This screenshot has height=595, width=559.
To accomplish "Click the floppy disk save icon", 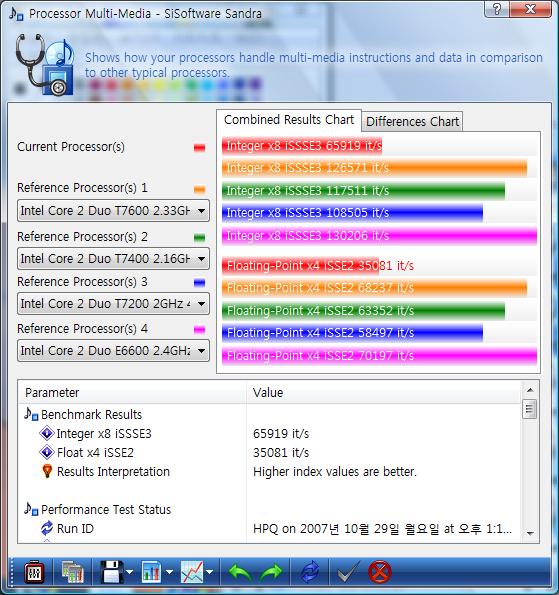I will click(112, 572).
